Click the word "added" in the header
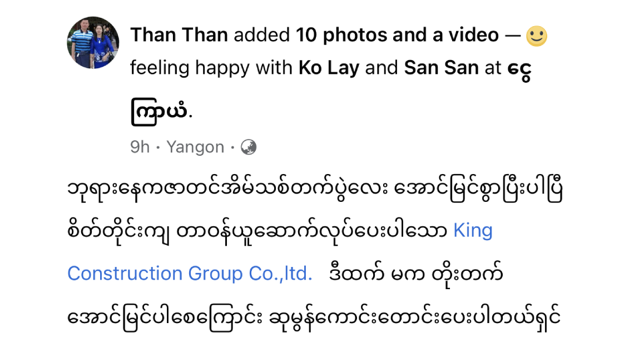Viewport: 644px width, 362px height. pyautogui.click(x=262, y=36)
